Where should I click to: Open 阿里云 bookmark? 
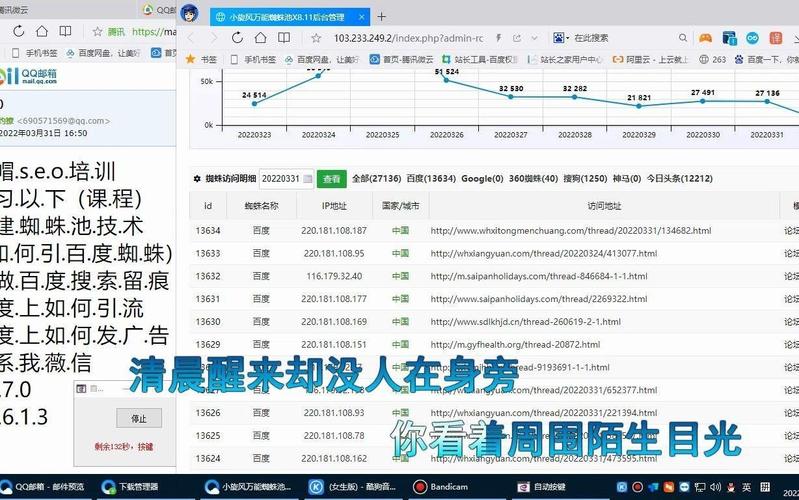pos(650,59)
